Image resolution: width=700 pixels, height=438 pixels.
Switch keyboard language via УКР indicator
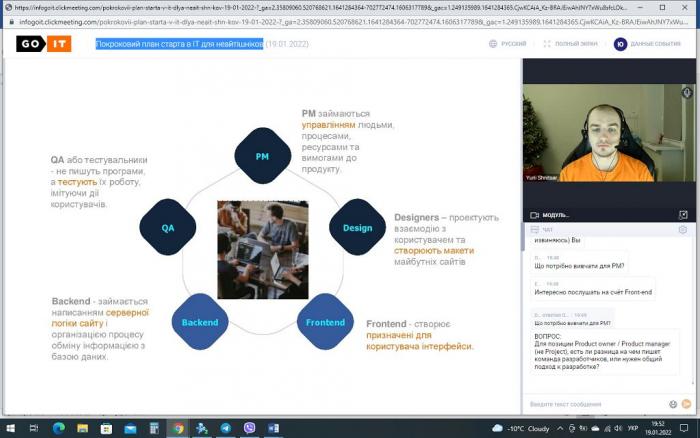pyautogui.click(x=632, y=428)
